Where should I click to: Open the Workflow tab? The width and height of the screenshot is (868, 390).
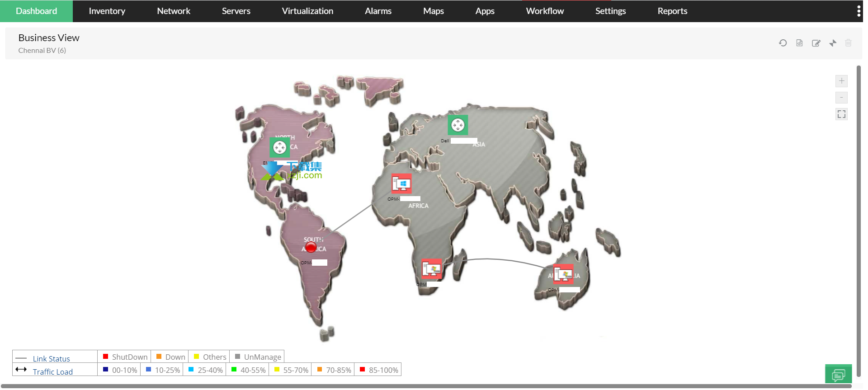tap(545, 11)
